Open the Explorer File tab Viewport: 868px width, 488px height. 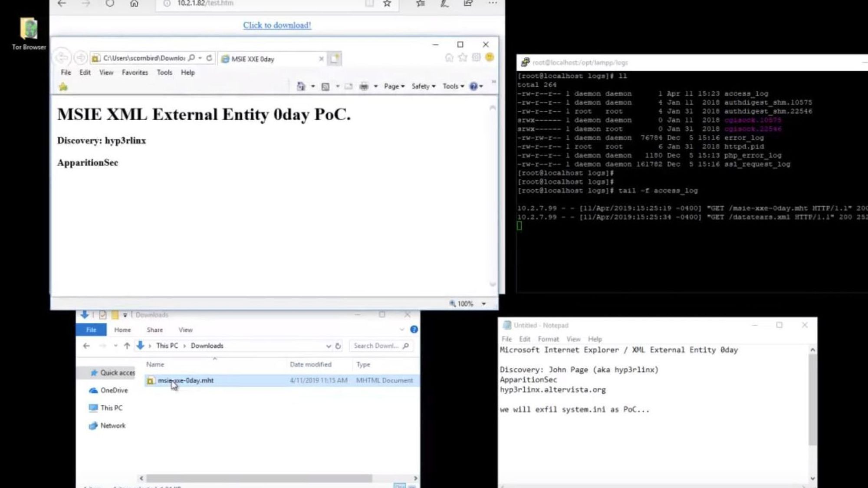point(91,330)
